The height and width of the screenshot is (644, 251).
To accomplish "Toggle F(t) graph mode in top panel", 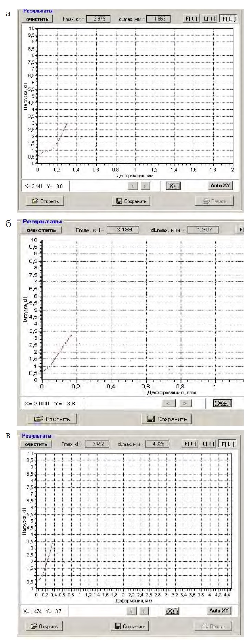I will tap(191, 19).
